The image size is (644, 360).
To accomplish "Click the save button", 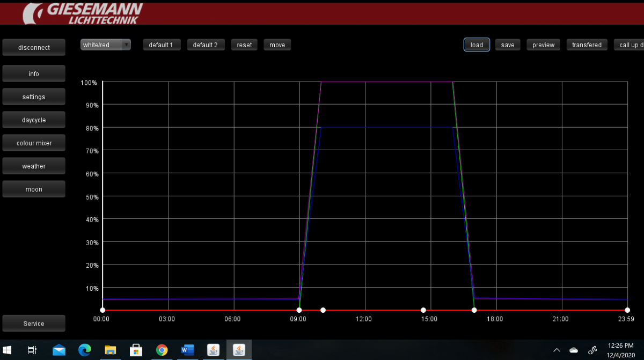I will (508, 45).
